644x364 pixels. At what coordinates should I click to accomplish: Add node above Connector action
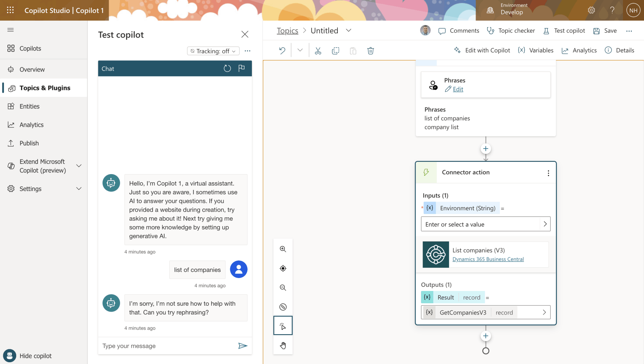pyautogui.click(x=485, y=148)
